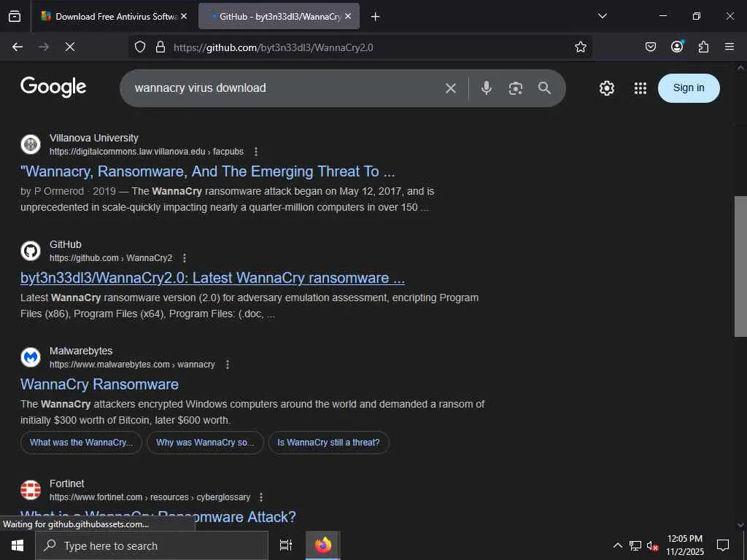This screenshot has width=747, height=560.
Task: Click the wannacry virus download search field
Action: [x=281, y=88]
